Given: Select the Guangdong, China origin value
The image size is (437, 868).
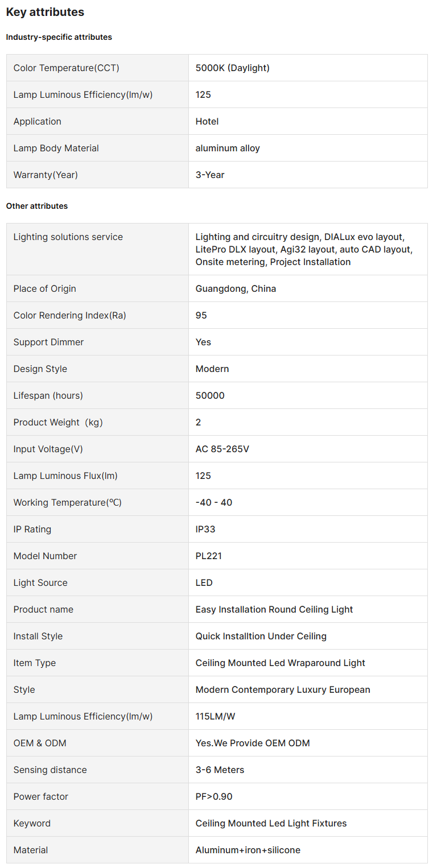Looking at the screenshot, I should tap(236, 288).
